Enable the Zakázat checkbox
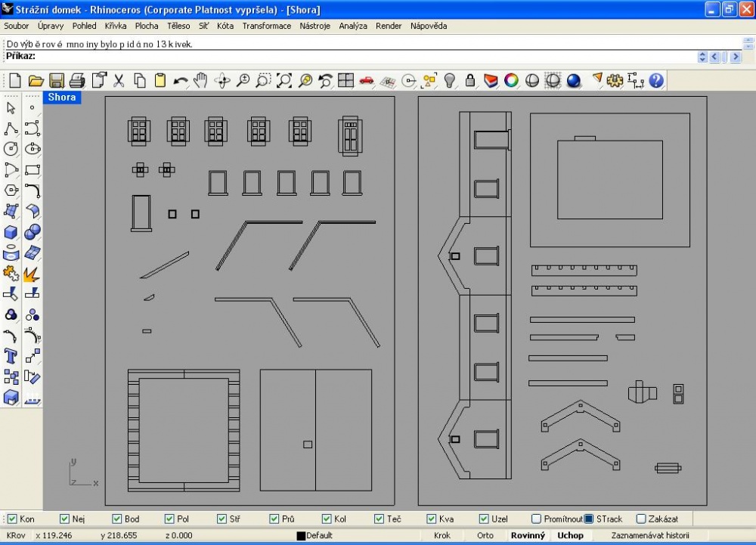The width and height of the screenshot is (756, 545). 641,519
